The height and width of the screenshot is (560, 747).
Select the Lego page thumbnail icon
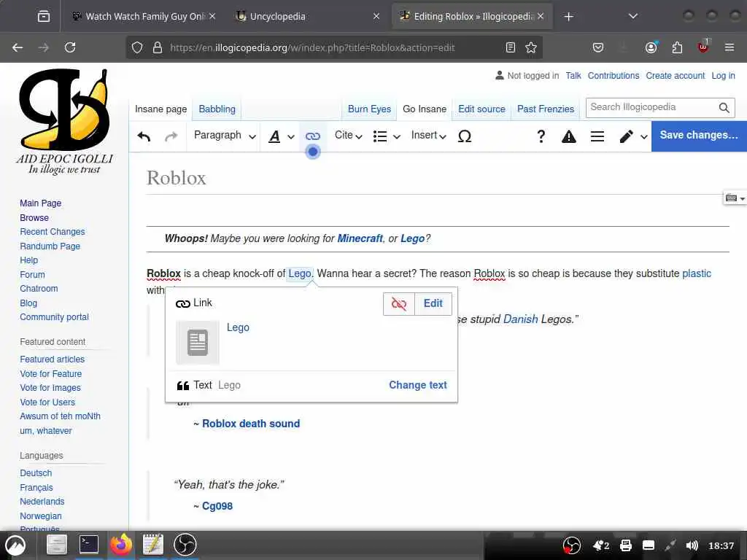[198, 343]
